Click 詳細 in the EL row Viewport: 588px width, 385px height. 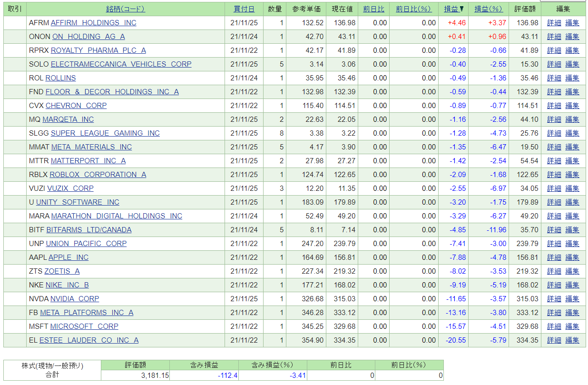pyautogui.click(x=554, y=340)
